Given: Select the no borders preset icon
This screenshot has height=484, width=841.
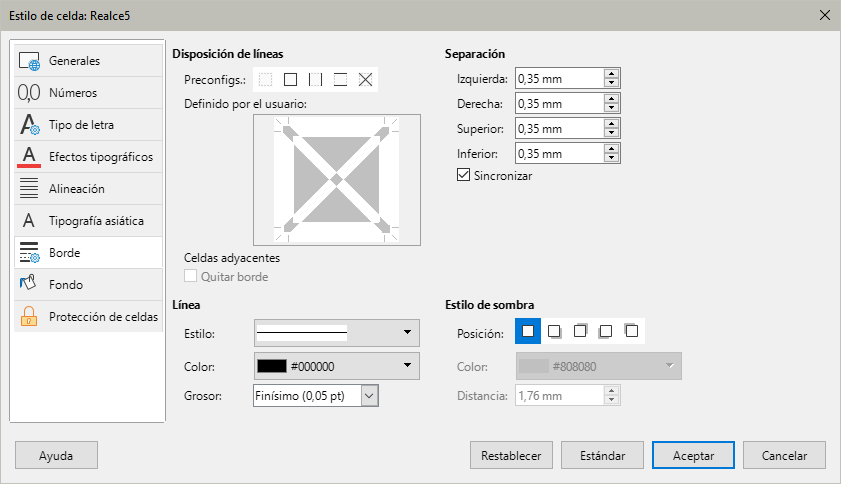Looking at the screenshot, I should tap(265, 79).
